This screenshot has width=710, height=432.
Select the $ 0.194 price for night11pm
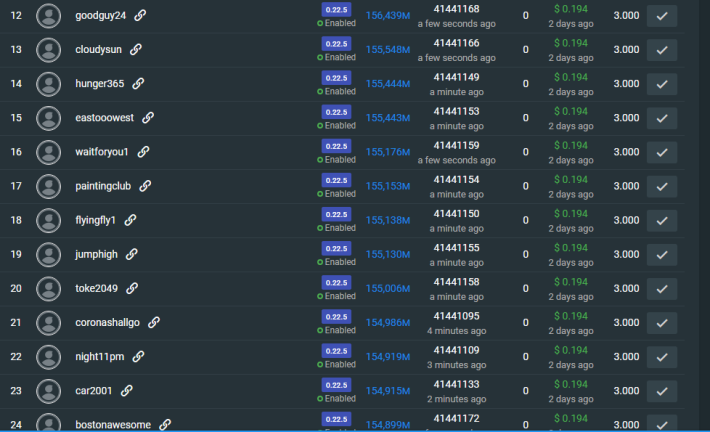click(x=571, y=350)
